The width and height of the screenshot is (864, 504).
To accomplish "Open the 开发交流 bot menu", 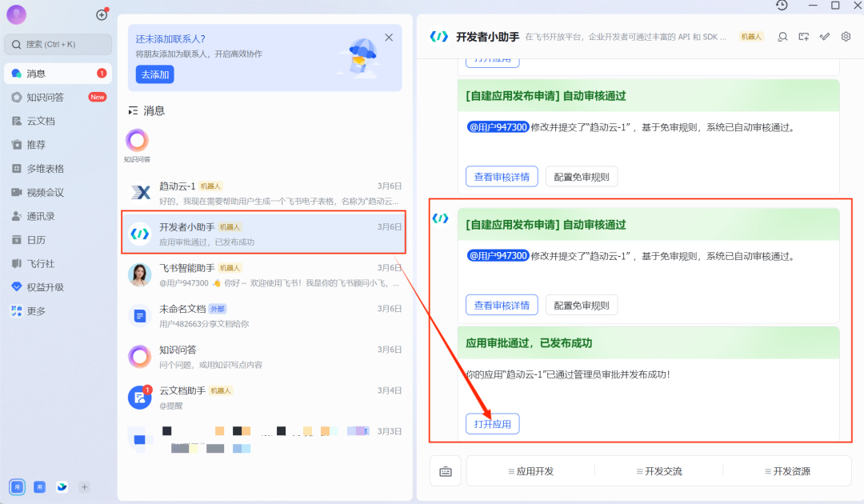I will [659, 471].
